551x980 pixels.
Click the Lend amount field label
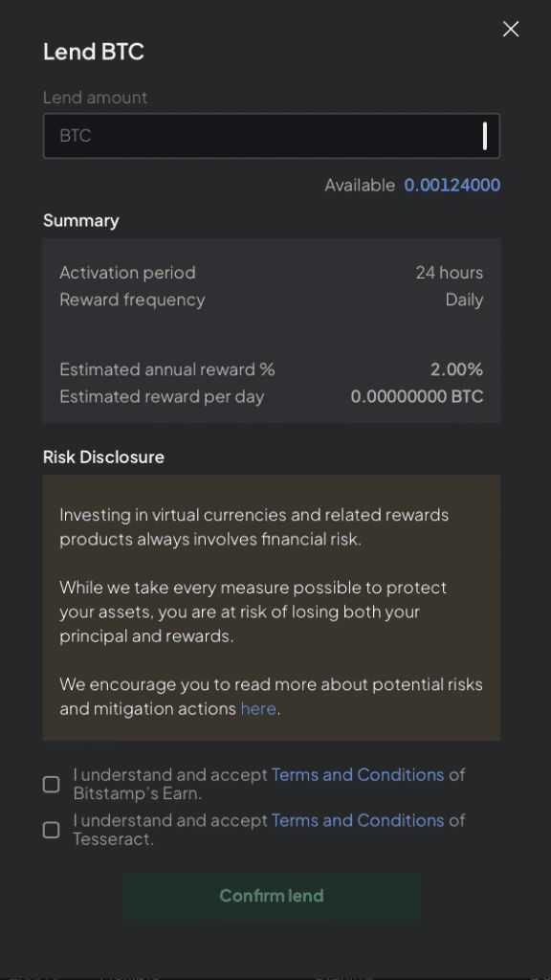click(96, 98)
